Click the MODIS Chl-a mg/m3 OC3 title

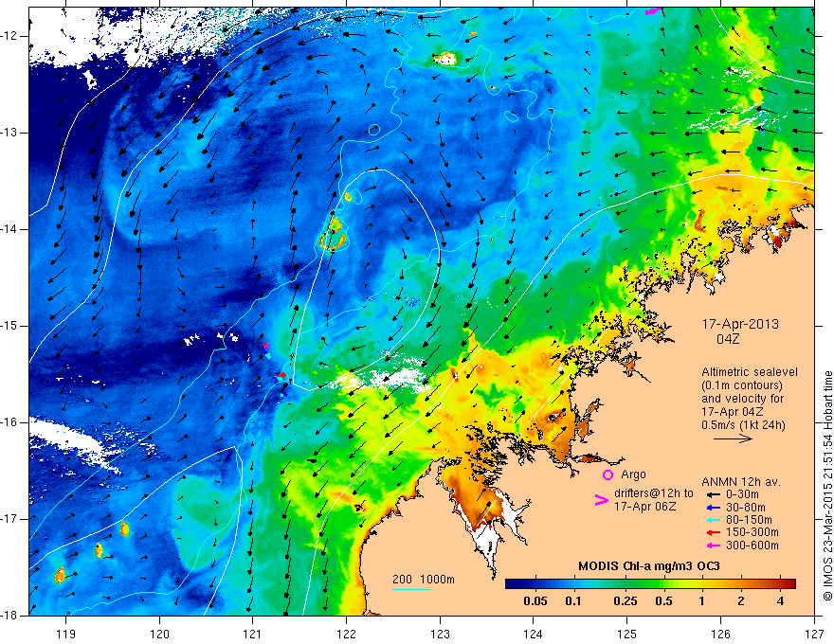649,566
